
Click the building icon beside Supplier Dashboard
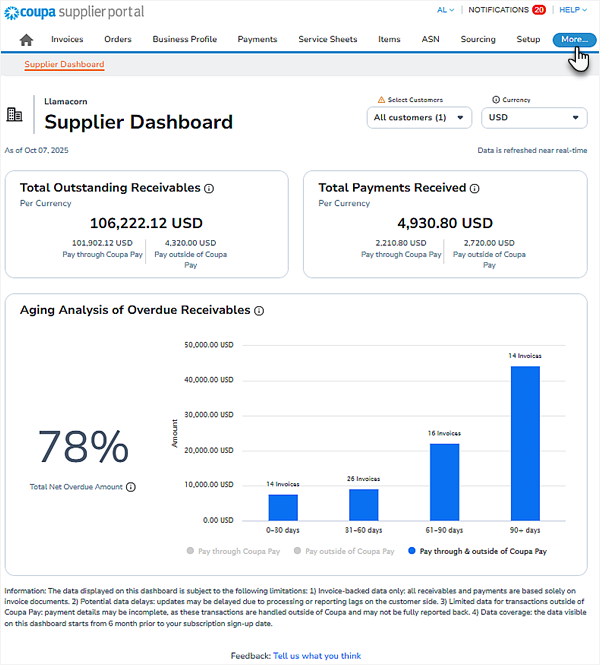tap(15, 115)
